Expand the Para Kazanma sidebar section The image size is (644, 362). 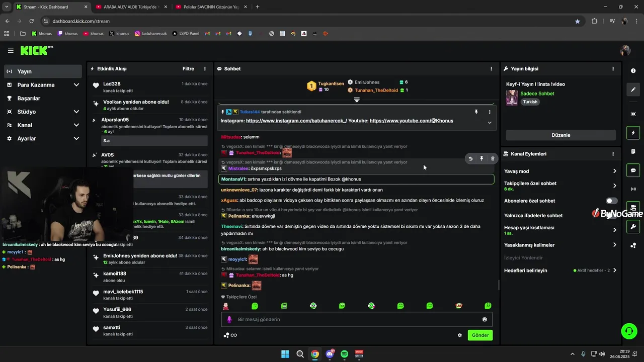43,85
